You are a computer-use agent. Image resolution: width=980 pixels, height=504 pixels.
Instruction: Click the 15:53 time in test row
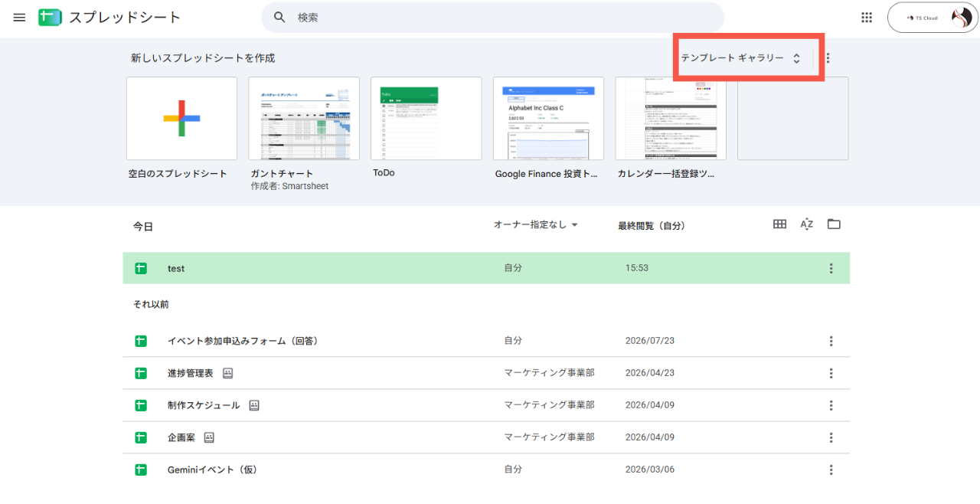(x=637, y=268)
